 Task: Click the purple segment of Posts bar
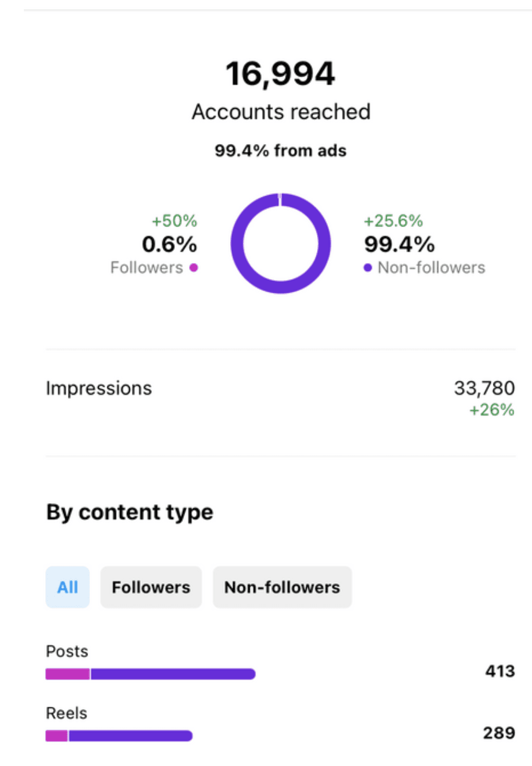pos(173,674)
